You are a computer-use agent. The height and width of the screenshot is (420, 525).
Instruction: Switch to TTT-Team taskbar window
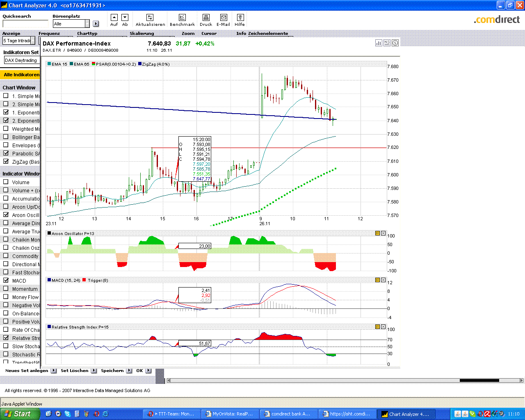[x=171, y=414]
